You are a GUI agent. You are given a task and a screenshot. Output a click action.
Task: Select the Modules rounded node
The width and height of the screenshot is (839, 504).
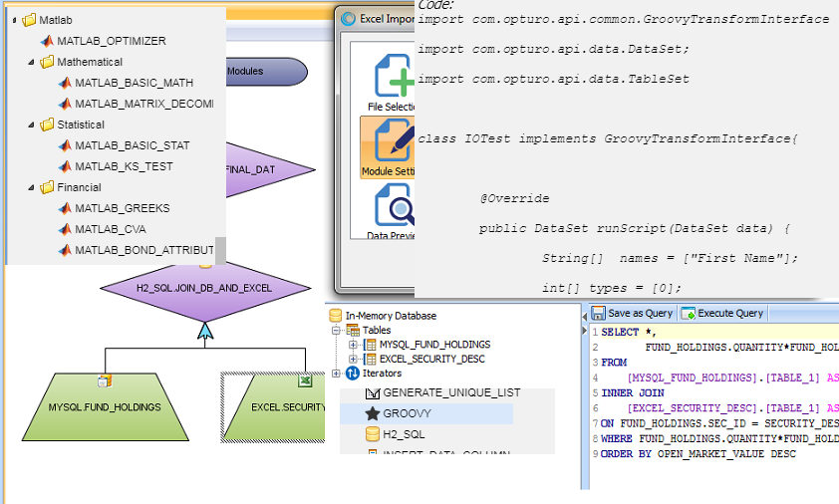267,72
